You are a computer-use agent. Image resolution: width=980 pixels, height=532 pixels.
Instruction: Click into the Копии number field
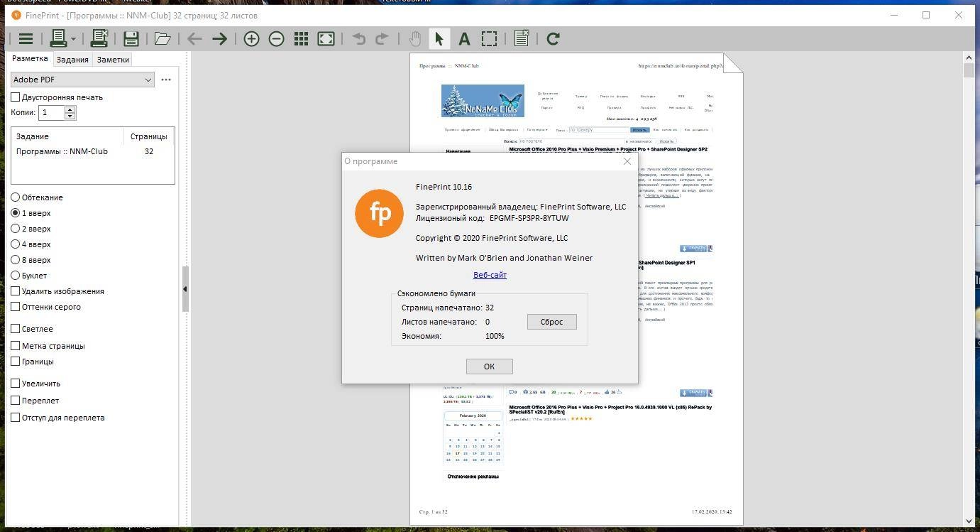[51, 112]
